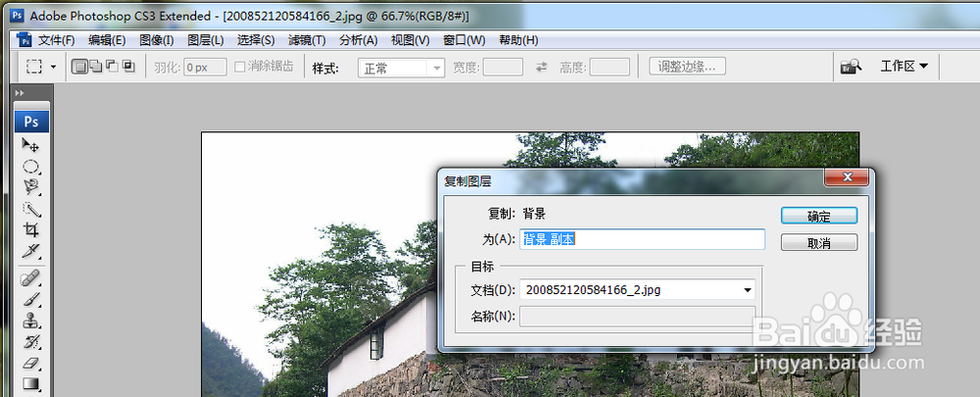The height and width of the screenshot is (397, 980).
Task: Click the Go to Bridge icon
Action: pyautogui.click(x=852, y=67)
